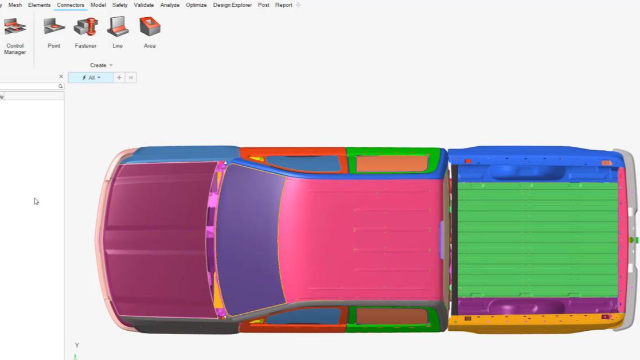640x360 pixels.
Task: Click the browser search input field
Action: 29,86
